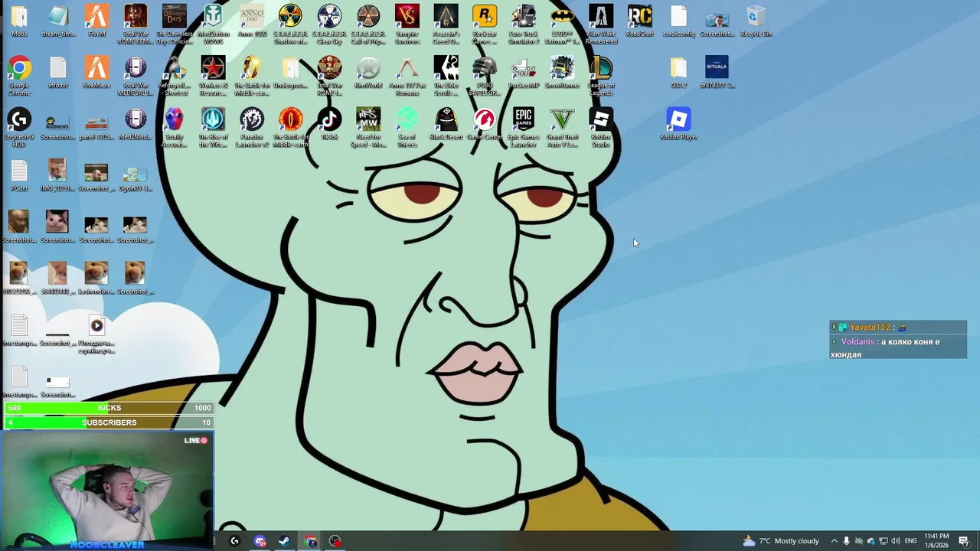Open the crackconfig file
Viewport: 980px width, 551px height.
(x=678, y=21)
